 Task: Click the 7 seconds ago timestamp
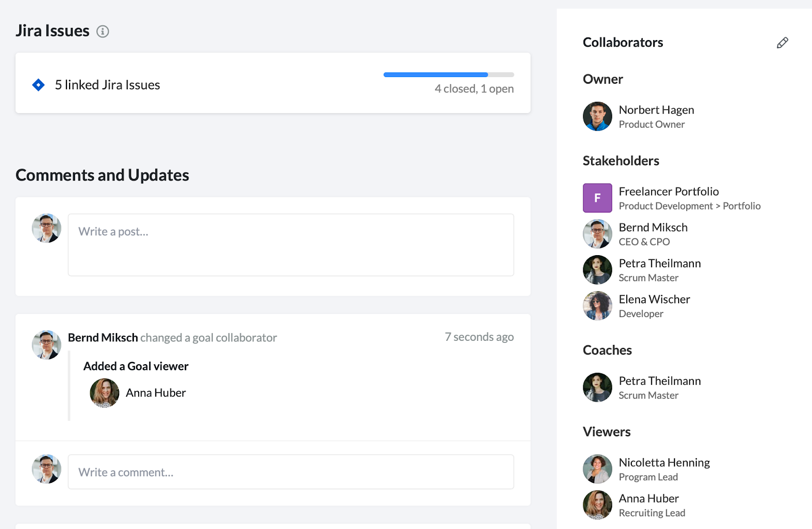(479, 336)
